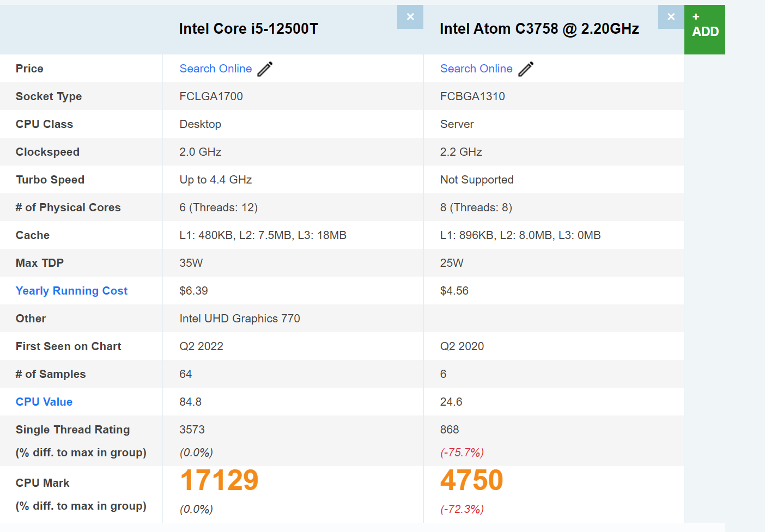
Task: Open Search Online for Atom C3758
Action: click(476, 69)
